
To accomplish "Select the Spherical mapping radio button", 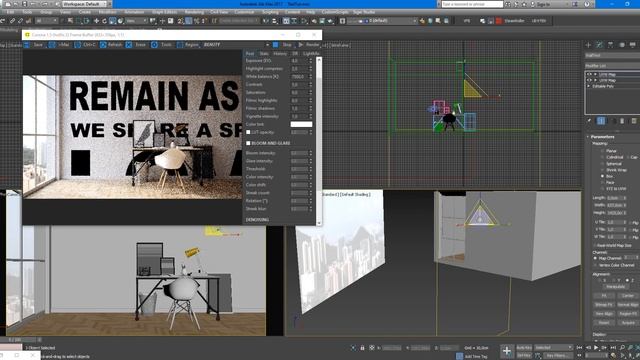I will 602,164.
